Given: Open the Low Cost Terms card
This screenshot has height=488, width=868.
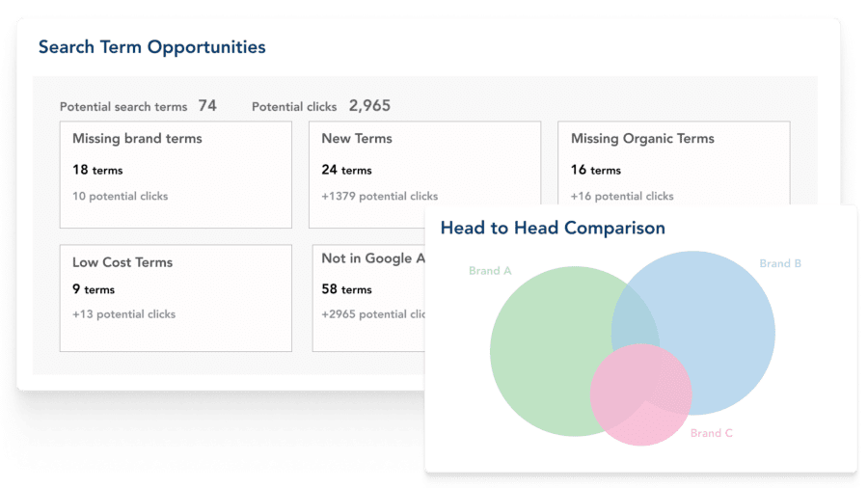Looking at the screenshot, I should 176,298.
